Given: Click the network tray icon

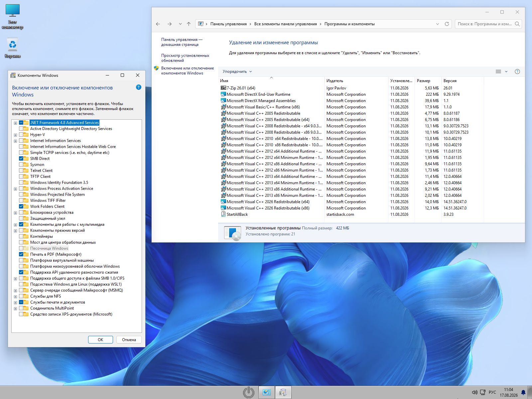Looking at the screenshot, I should 482,392.
